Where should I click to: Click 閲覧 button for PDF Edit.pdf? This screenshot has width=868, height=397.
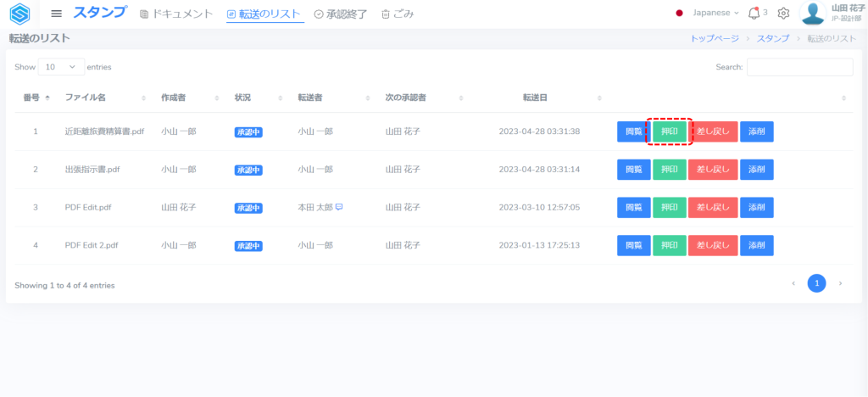(x=633, y=208)
